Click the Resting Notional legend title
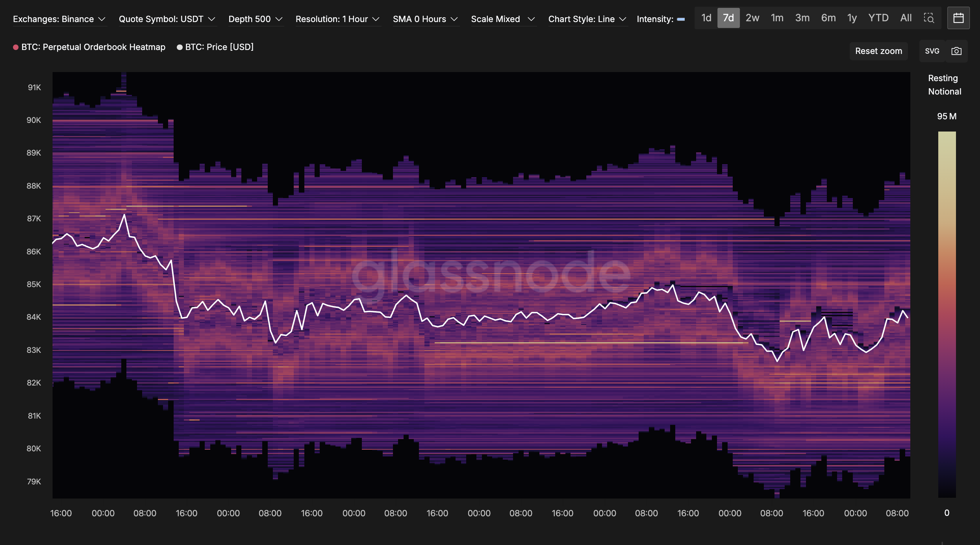Image resolution: width=980 pixels, height=545 pixels. click(x=944, y=85)
